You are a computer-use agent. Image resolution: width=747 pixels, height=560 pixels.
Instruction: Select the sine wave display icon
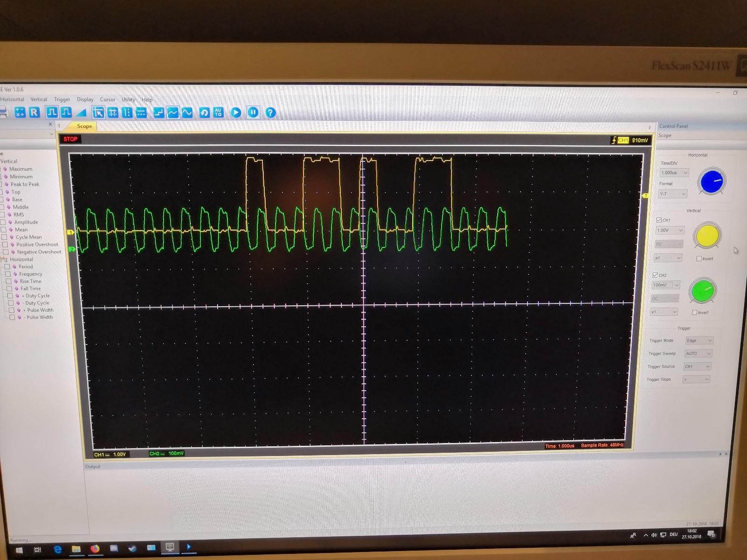(x=187, y=112)
